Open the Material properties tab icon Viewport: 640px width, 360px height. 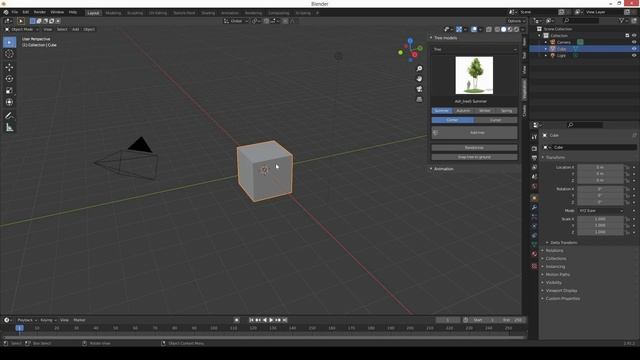coord(534,254)
